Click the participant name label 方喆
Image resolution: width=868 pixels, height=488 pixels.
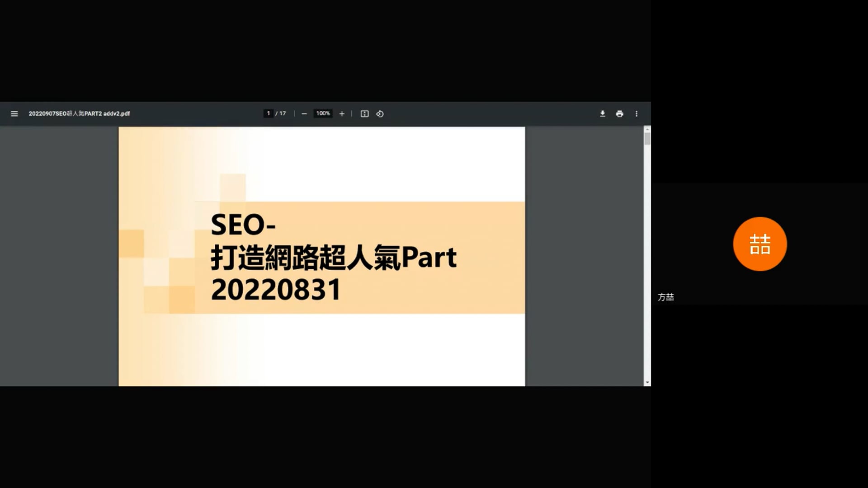[x=665, y=297]
